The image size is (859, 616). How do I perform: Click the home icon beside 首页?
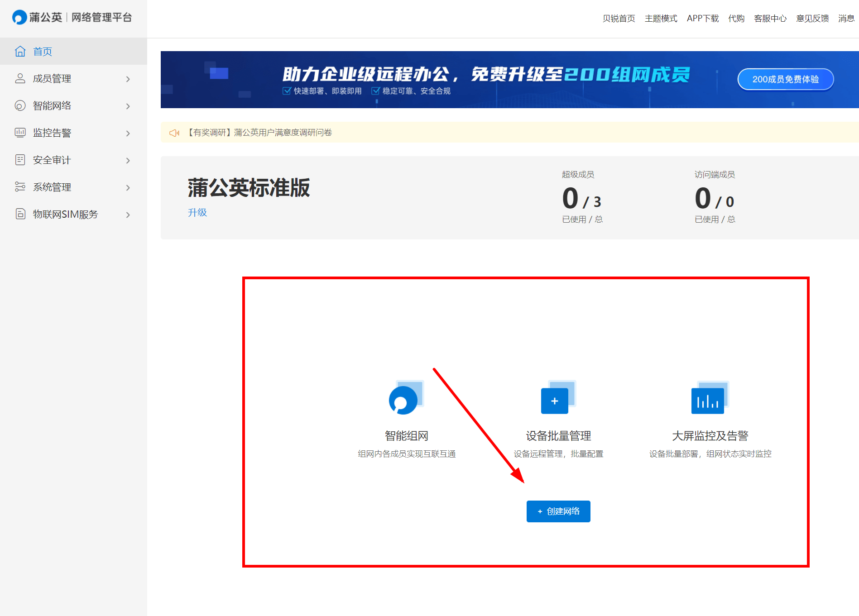tap(20, 51)
